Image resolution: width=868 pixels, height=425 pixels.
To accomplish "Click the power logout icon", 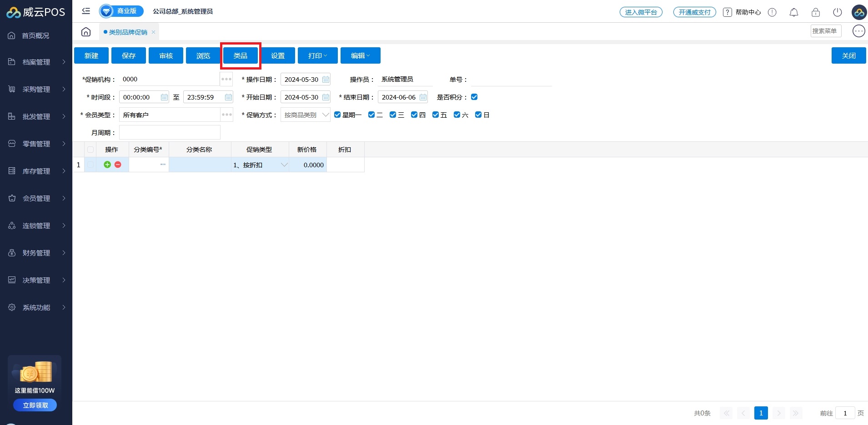I will coord(837,12).
